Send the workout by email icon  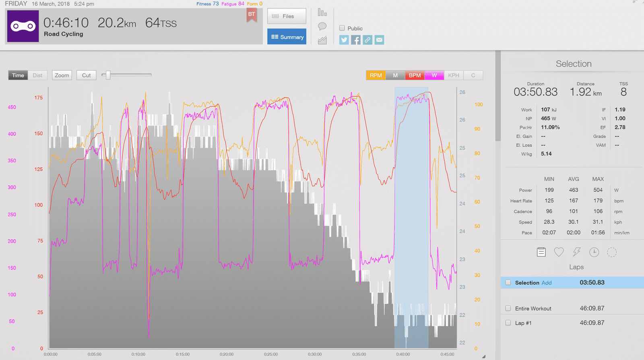coord(379,40)
